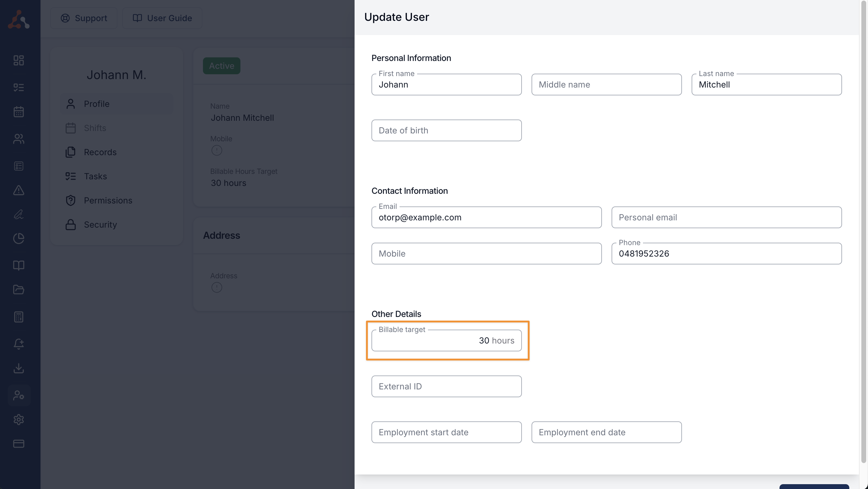Screen dimensions: 868x489
Task: Open the download icon in the sidebar
Action: [x=18, y=368]
